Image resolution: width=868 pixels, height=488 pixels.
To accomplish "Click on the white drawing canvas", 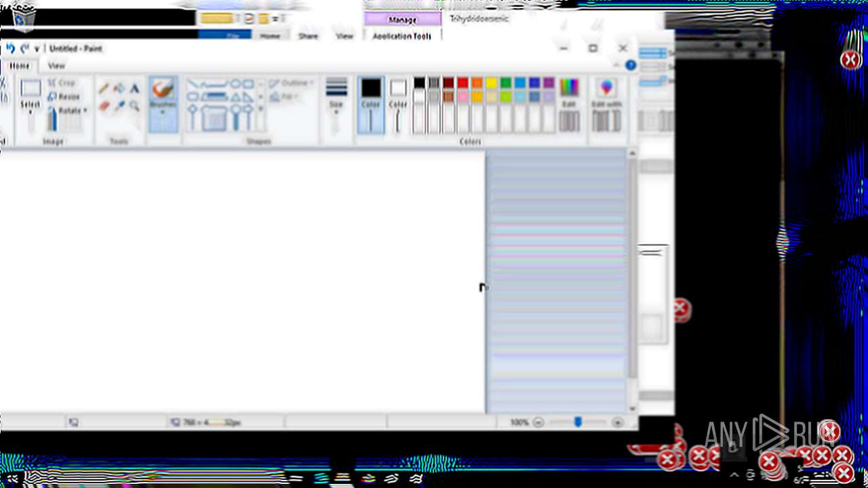I will (x=242, y=281).
